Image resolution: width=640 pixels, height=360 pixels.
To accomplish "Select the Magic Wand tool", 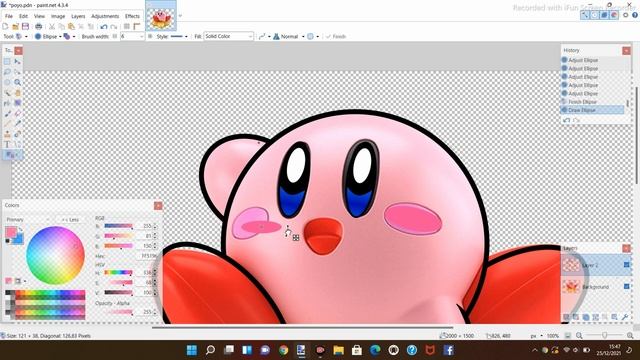I will (7, 93).
